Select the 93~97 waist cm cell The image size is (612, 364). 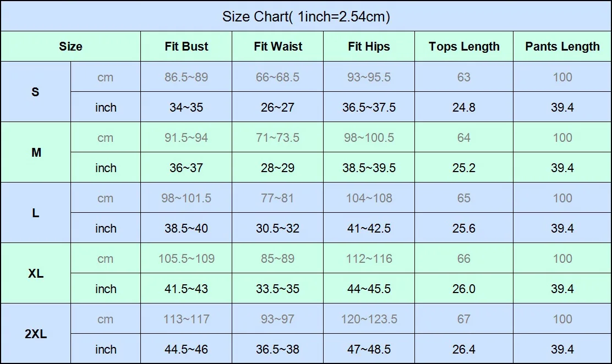click(x=278, y=319)
